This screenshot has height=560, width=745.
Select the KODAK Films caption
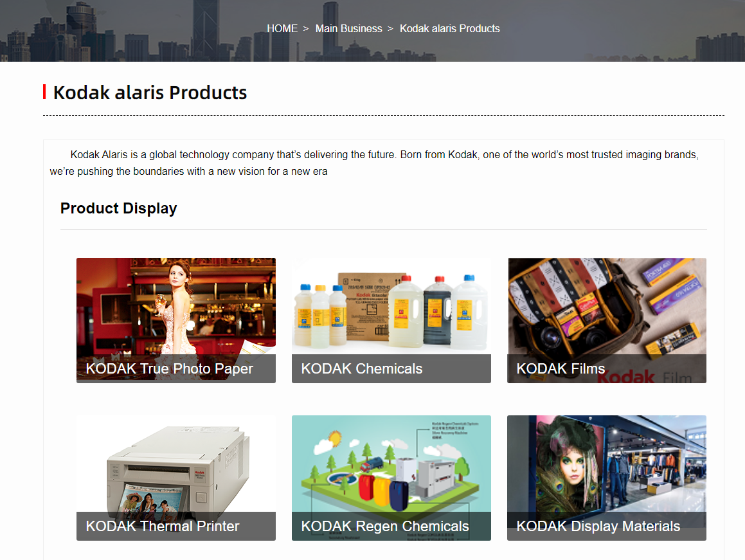[561, 369]
